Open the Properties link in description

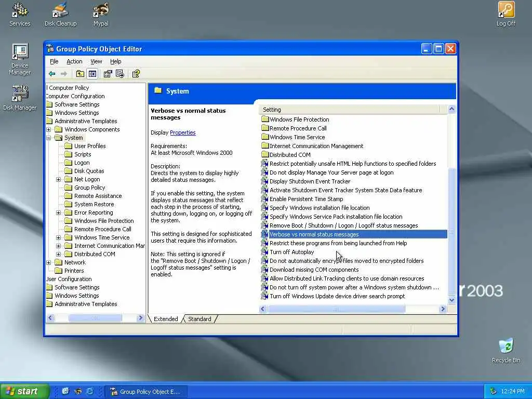(x=182, y=132)
